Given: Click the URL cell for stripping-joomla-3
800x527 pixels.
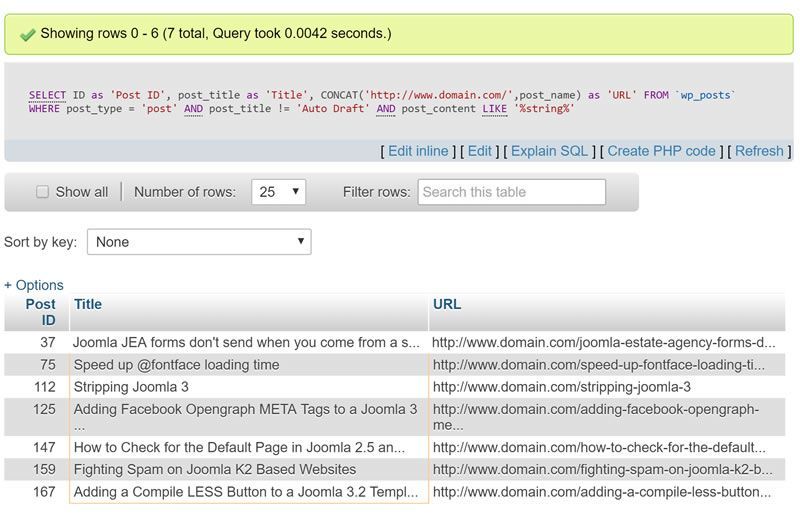Looking at the screenshot, I should click(x=561, y=387).
